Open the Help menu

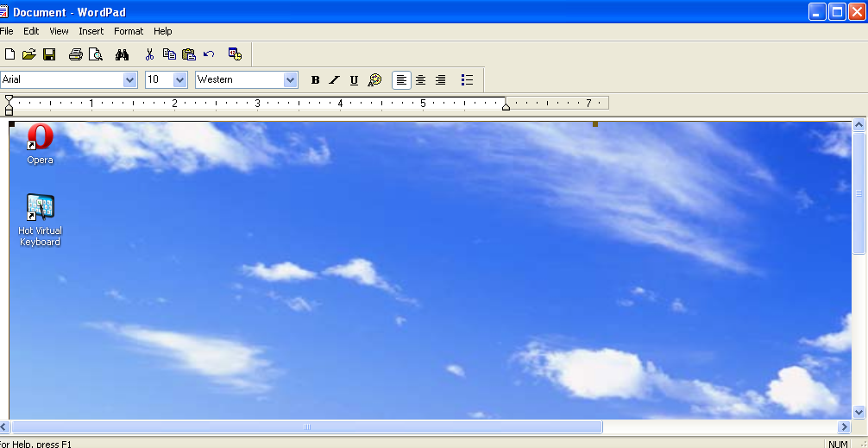click(x=163, y=31)
